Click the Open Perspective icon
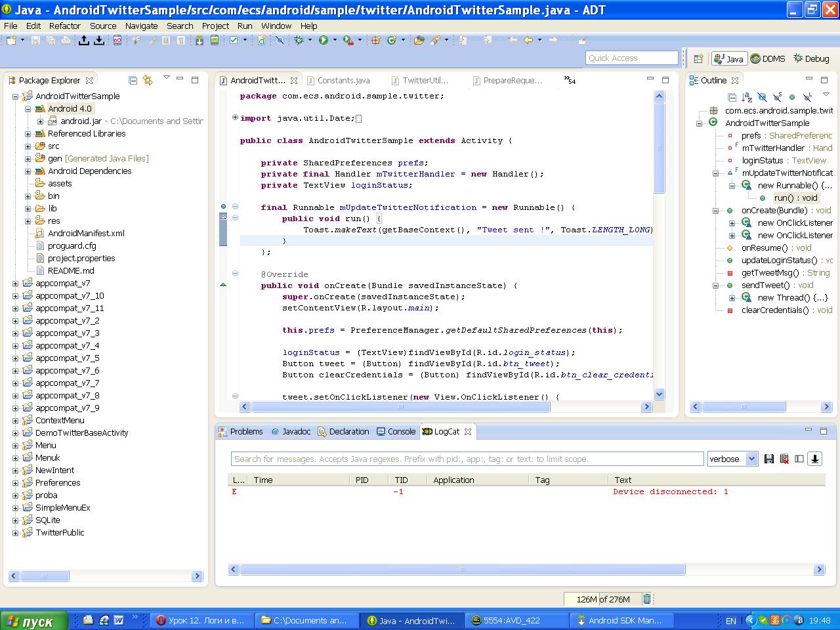840x630 pixels. click(x=698, y=58)
